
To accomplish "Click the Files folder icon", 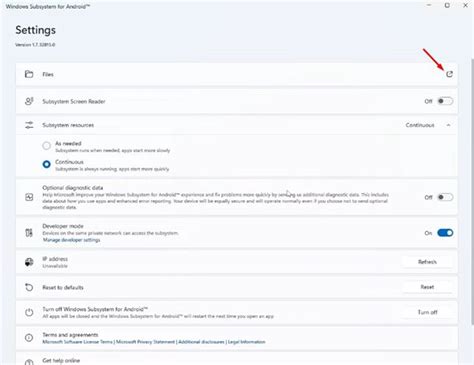I will click(x=29, y=74).
